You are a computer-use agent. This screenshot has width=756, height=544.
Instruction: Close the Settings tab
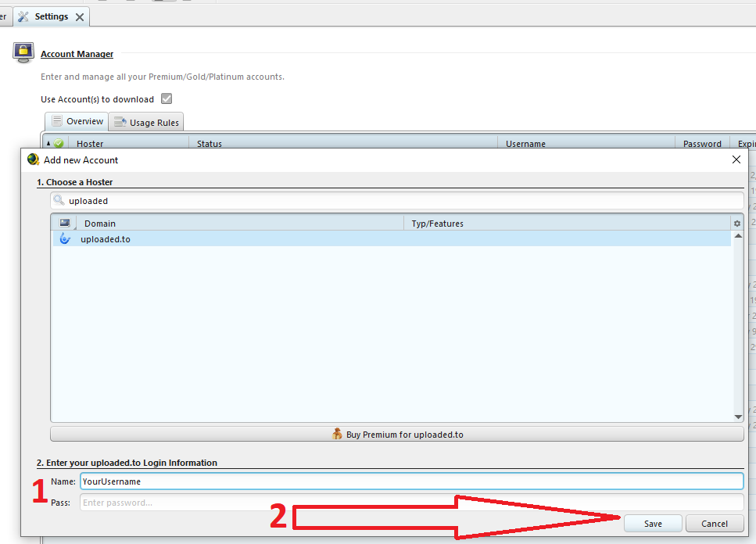(80, 17)
